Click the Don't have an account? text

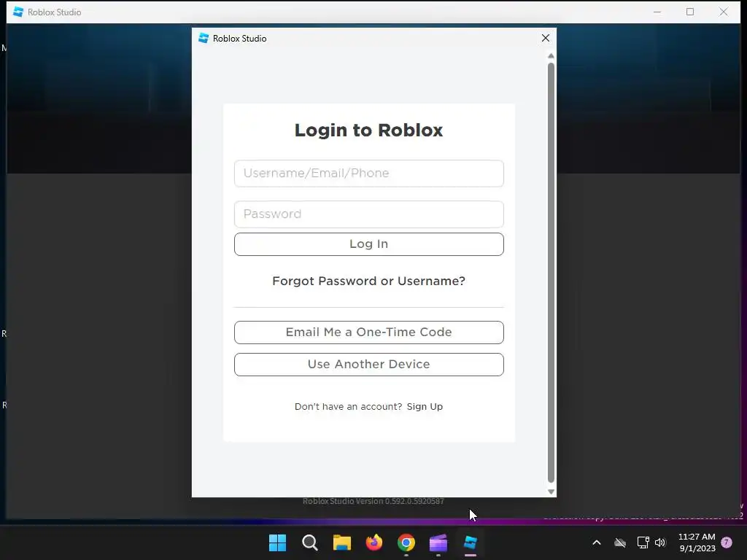coord(348,407)
